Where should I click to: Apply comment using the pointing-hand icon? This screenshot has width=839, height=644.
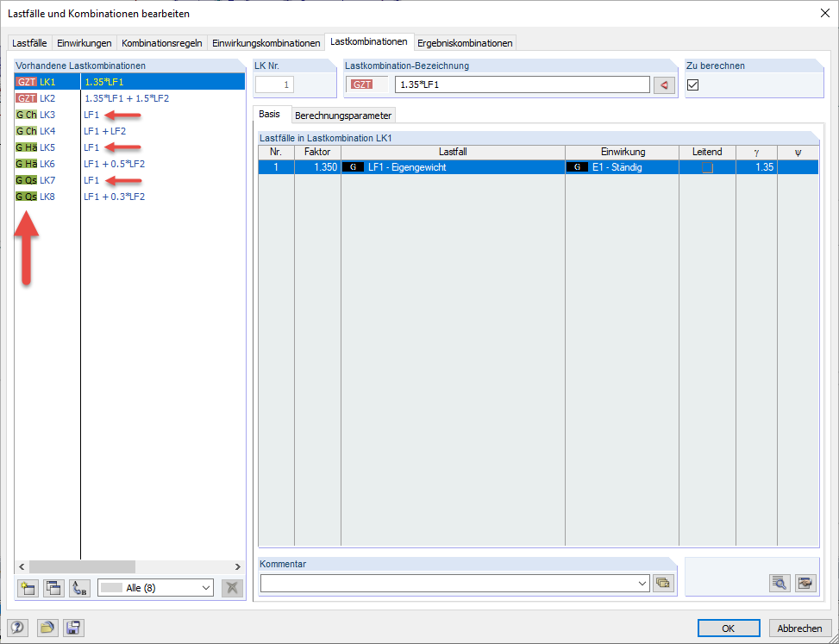click(805, 583)
